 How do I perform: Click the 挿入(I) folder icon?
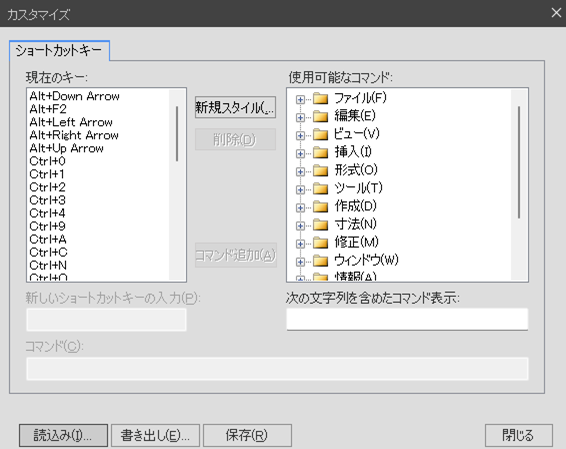[320, 152]
